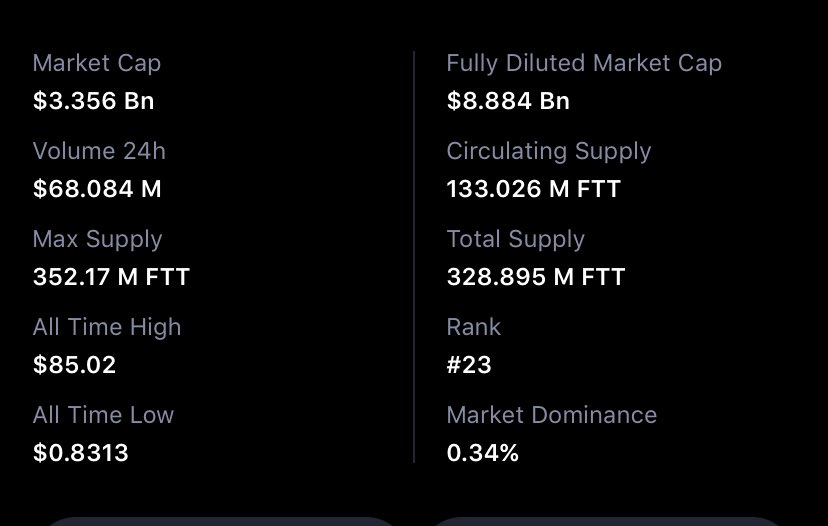Select the $68.084 M volume value
Screen dimensions: 828x526
[x=97, y=189]
